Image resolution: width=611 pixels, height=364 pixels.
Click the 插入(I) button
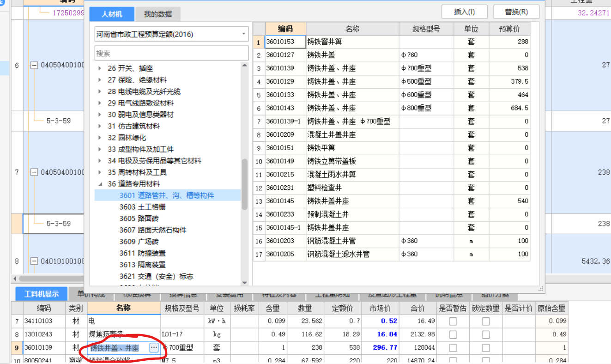point(465,12)
